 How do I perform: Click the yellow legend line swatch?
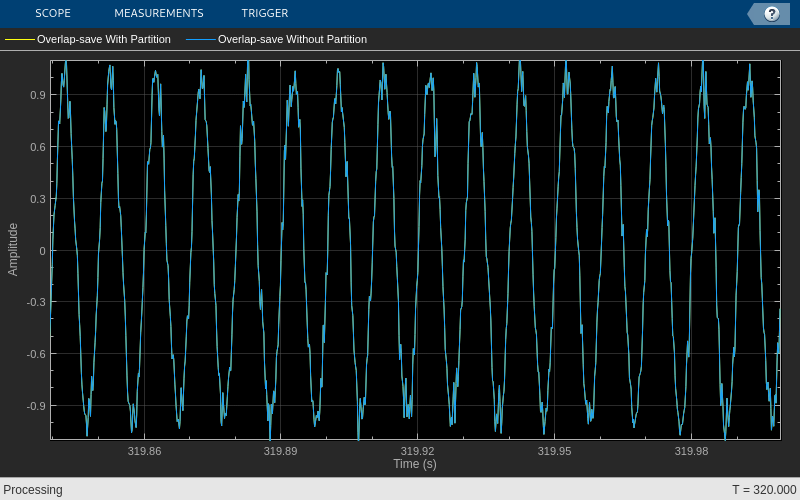pos(19,39)
